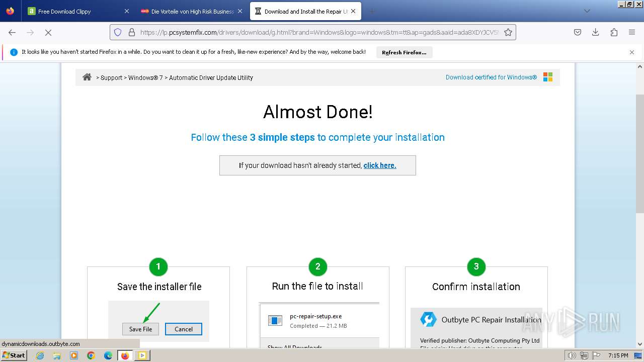The height and width of the screenshot is (362, 644).
Task: Expand the list all tabs dropdown arrow
Action: click(x=587, y=11)
